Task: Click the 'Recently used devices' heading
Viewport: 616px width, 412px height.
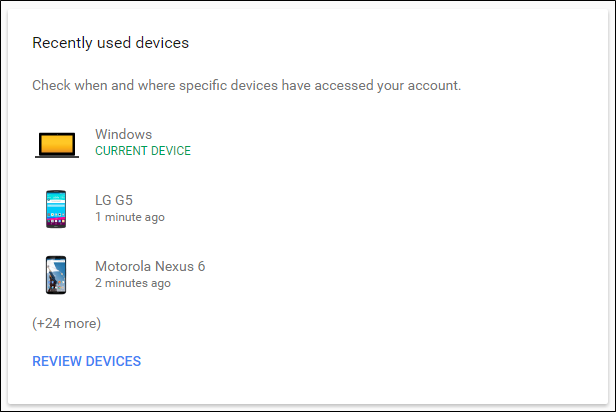Action: pyautogui.click(x=110, y=43)
